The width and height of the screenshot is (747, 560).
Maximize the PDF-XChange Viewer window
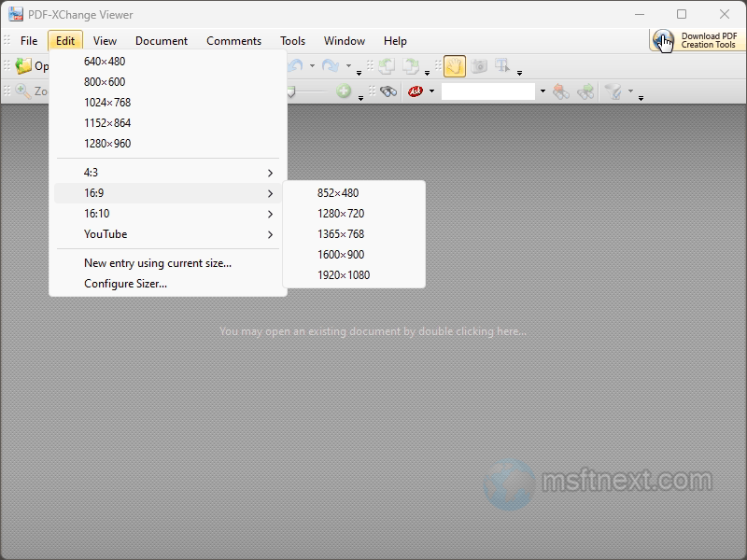coord(682,14)
